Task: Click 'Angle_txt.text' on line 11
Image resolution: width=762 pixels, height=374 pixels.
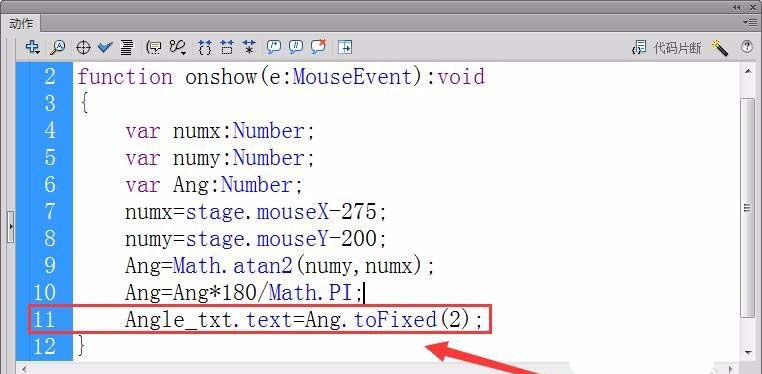Action: pos(208,320)
